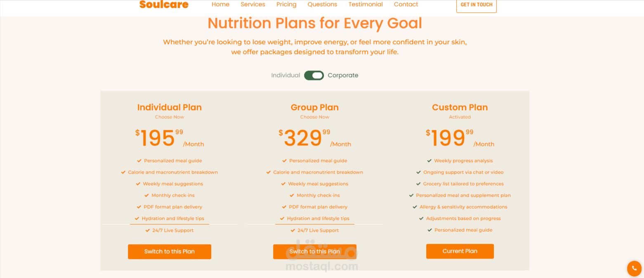Select the Corporate label beside the toggle
The image size is (644, 278).
343,75
